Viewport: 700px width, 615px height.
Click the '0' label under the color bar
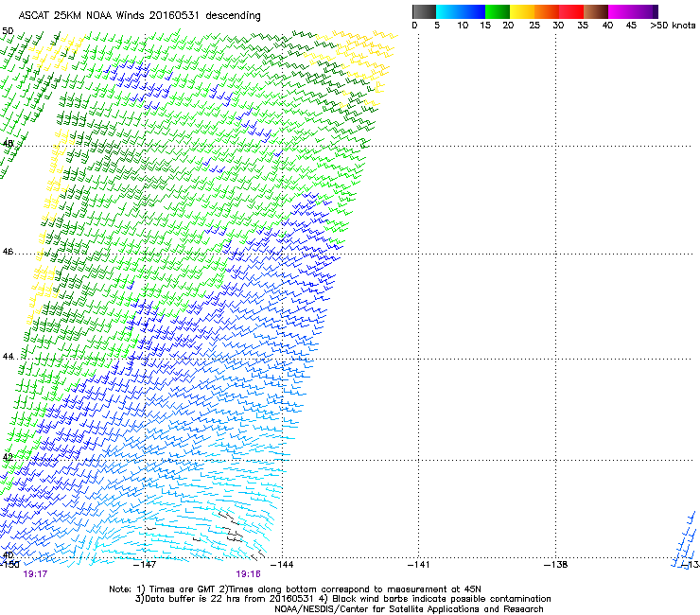tap(414, 26)
